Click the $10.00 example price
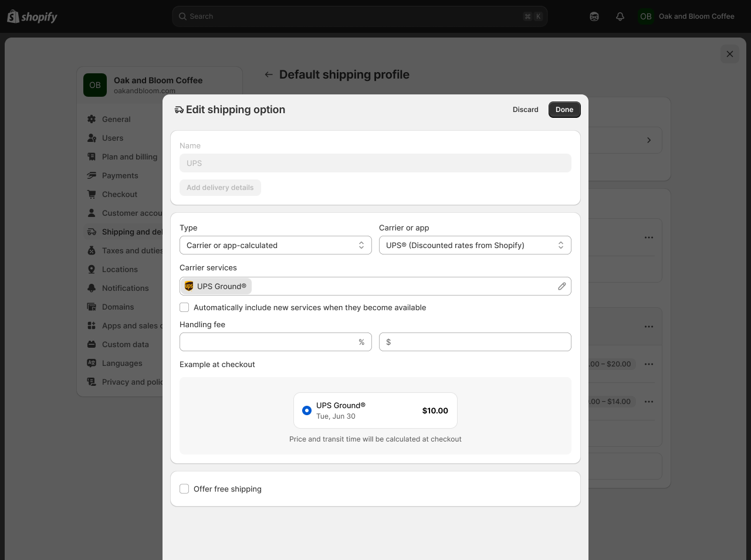Viewport: 751px width, 560px height. [435, 410]
